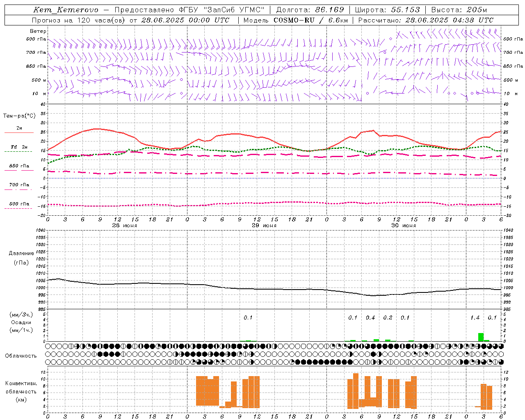525x420 pixels.
Task: Click the date label 30 июня
Action: 404,226
